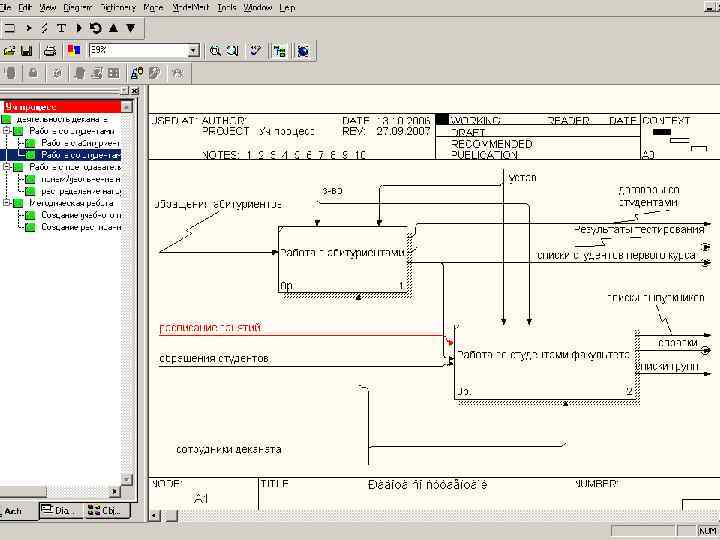Select the Activity Box tool

coord(11,28)
